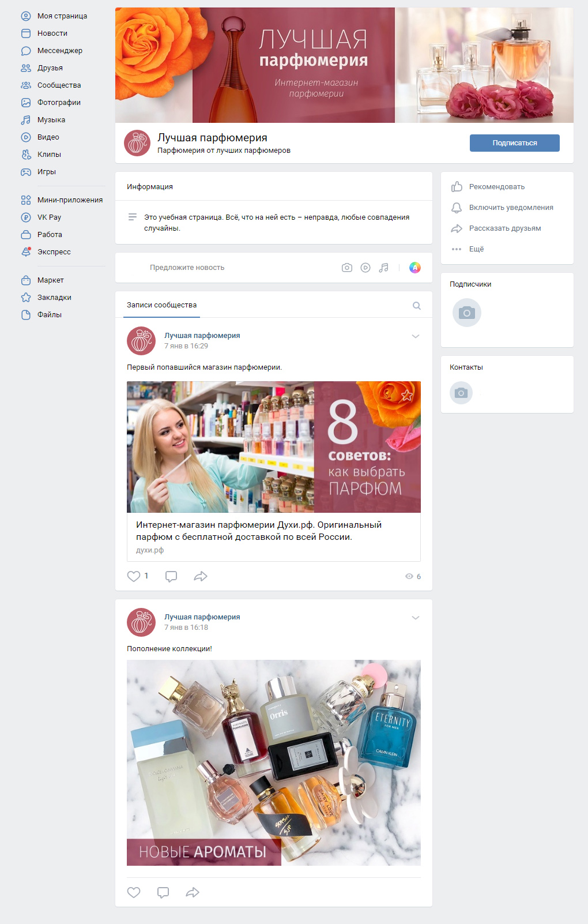This screenshot has height=924, width=588.
Task: Like the Пополнение коллекции post
Action: pyautogui.click(x=134, y=892)
